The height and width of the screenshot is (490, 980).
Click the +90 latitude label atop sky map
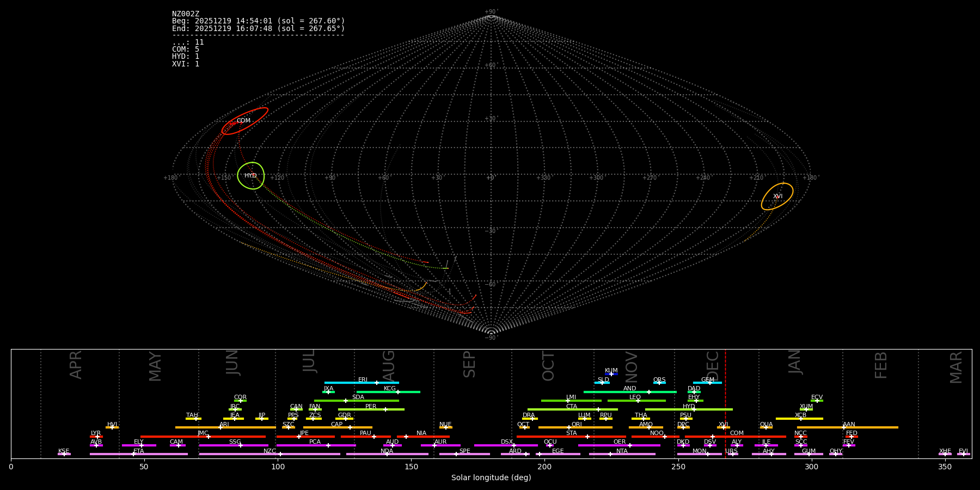coord(491,12)
